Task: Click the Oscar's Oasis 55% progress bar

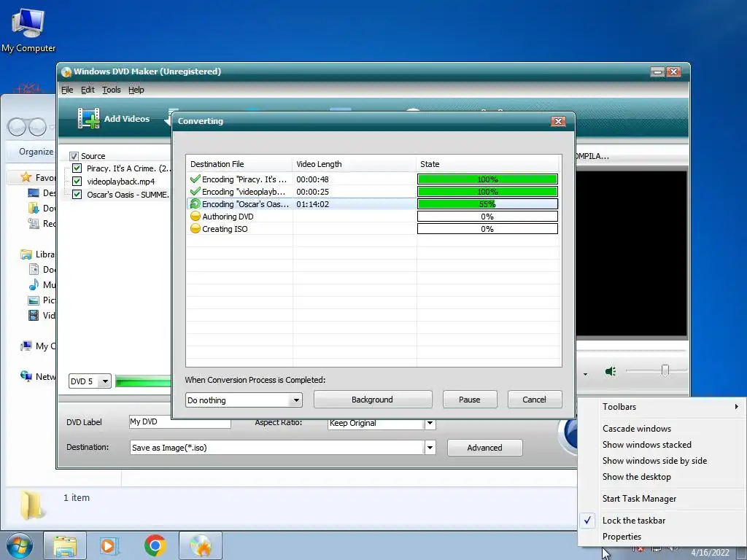Action: point(487,204)
